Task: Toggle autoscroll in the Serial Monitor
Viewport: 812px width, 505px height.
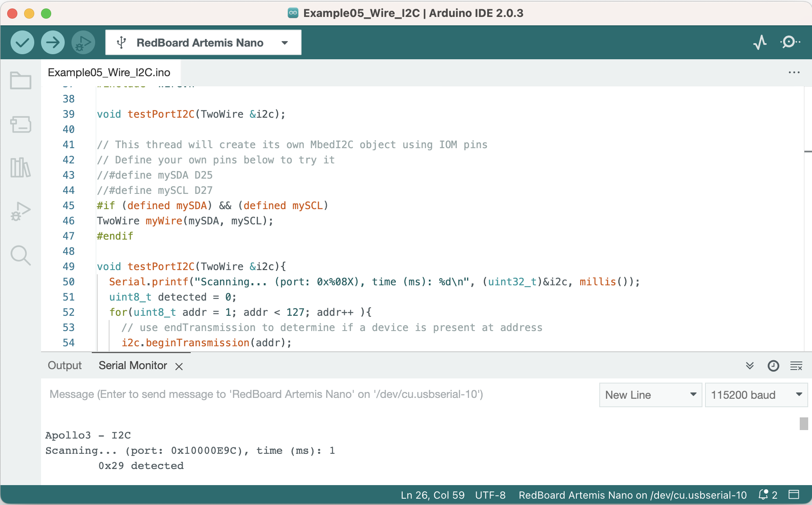Action: click(750, 366)
